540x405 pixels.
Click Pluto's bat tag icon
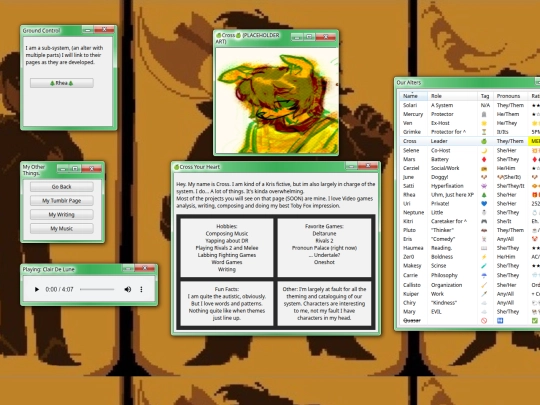click(x=484, y=230)
